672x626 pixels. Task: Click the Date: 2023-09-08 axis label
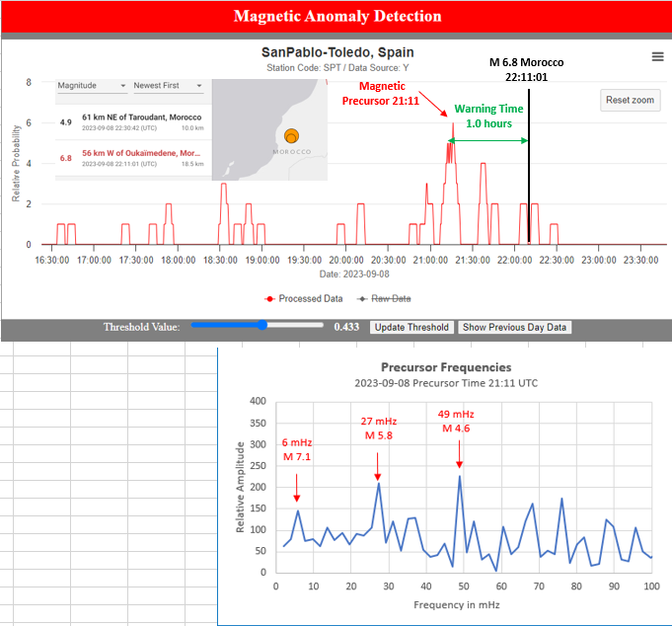354,274
